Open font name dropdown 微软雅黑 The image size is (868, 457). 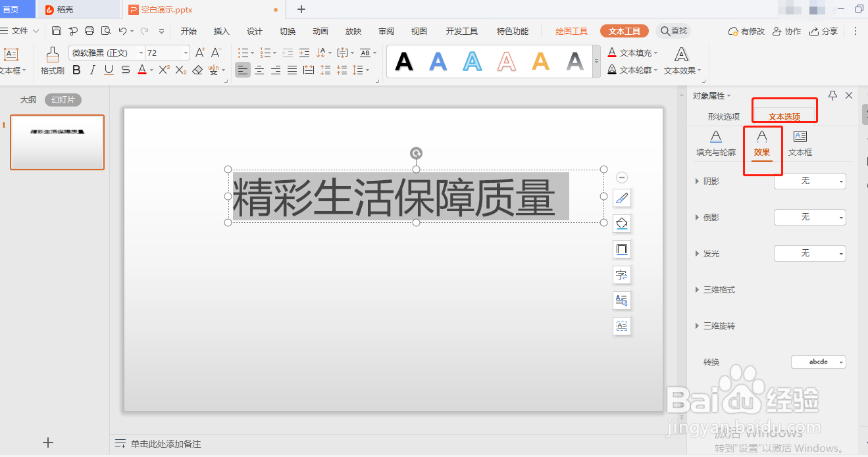point(141,53)
